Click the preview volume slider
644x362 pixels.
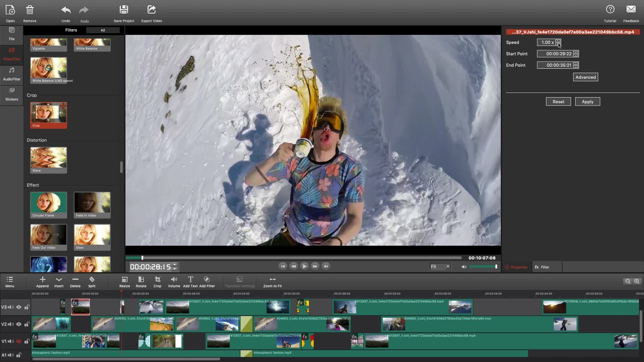(x=483, y=266)
